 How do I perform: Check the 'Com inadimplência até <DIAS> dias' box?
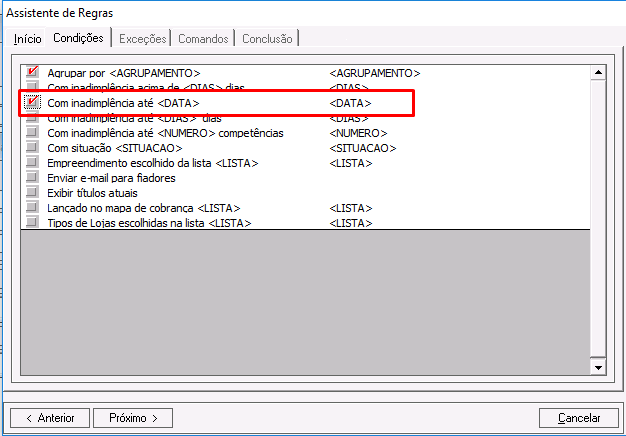point(32,119)
